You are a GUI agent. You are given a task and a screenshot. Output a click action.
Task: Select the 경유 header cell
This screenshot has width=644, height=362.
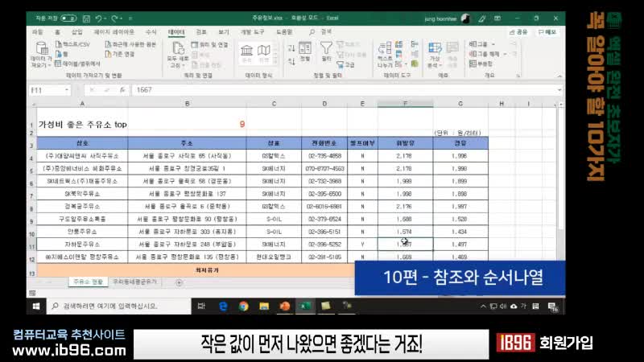(460, 143)
